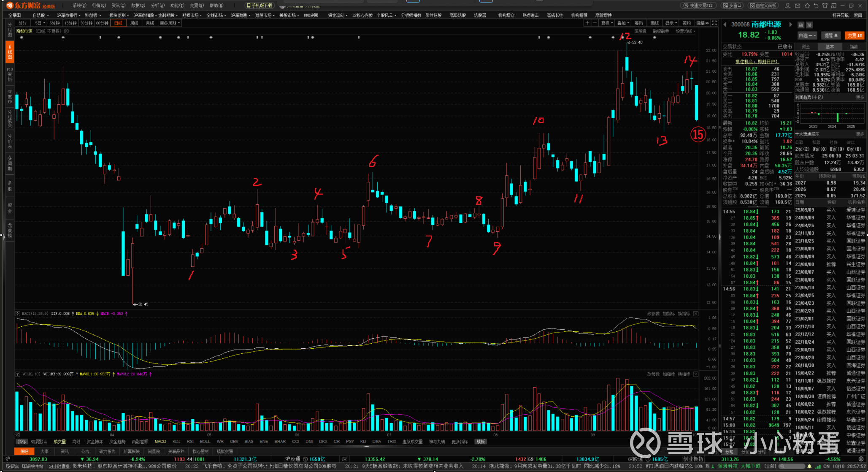
Task: Click the home icon in title bar
Action: [807, 5]
